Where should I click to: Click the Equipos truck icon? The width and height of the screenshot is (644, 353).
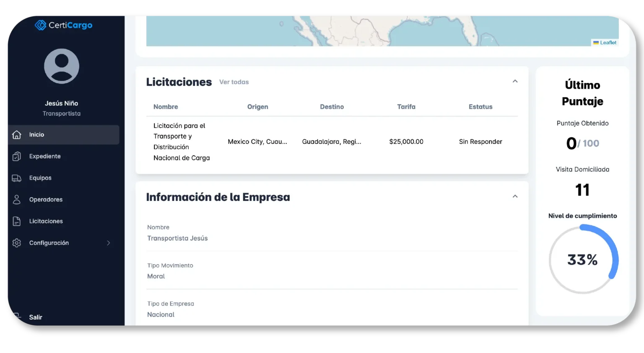(x=17, y=178)
